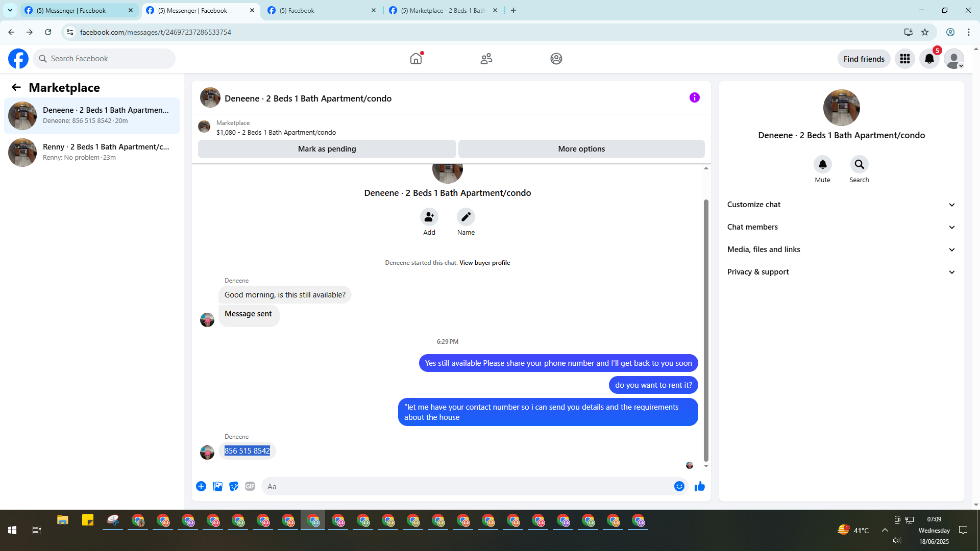Open Chrome profile icon in toolbar

click(950, 32)
